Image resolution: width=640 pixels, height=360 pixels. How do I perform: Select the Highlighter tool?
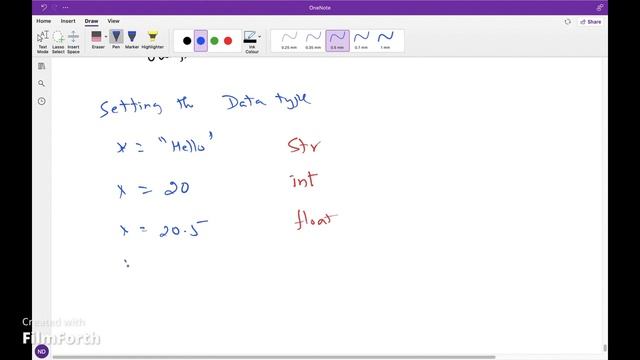pyautogui.click(x=153, y=40)
